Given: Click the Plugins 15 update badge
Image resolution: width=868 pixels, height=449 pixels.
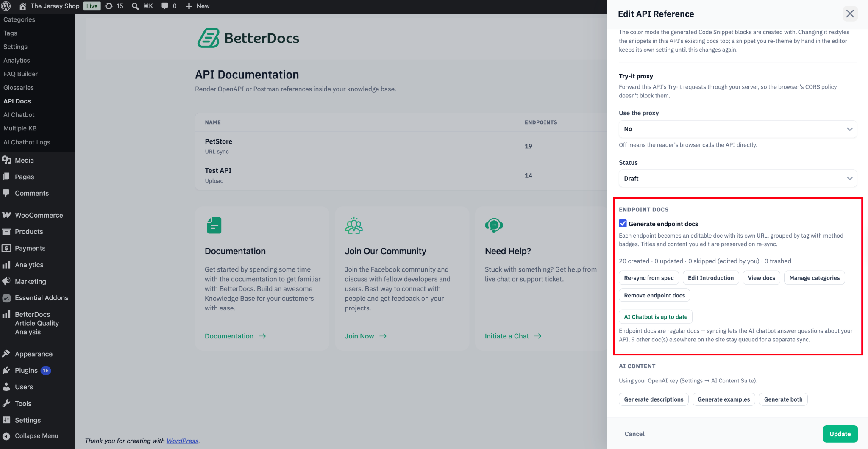Looking at the screenshot, I should click(46, 371).
